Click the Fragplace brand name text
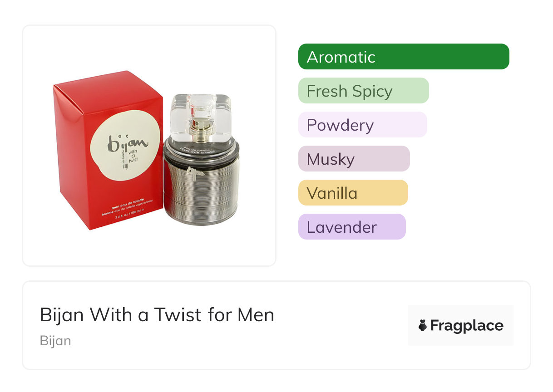This screenshot has width=553, height=392. pos(467,325)
